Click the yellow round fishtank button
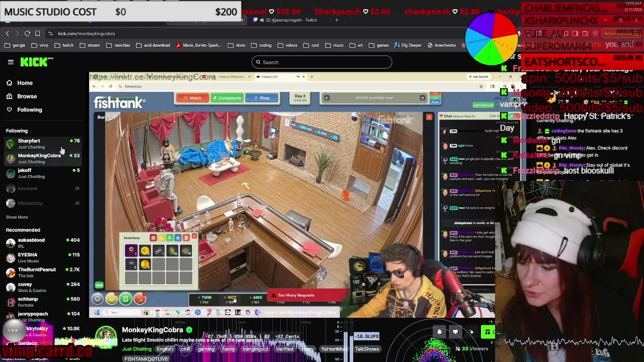Screen dimensions: 644x362 pos(112,299)
